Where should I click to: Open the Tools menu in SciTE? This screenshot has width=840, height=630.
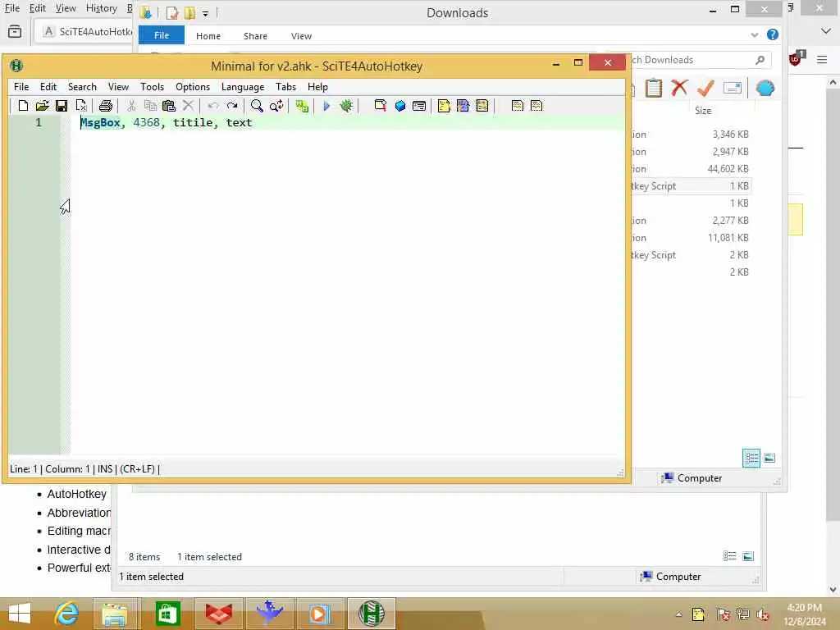tap(152, 87)
